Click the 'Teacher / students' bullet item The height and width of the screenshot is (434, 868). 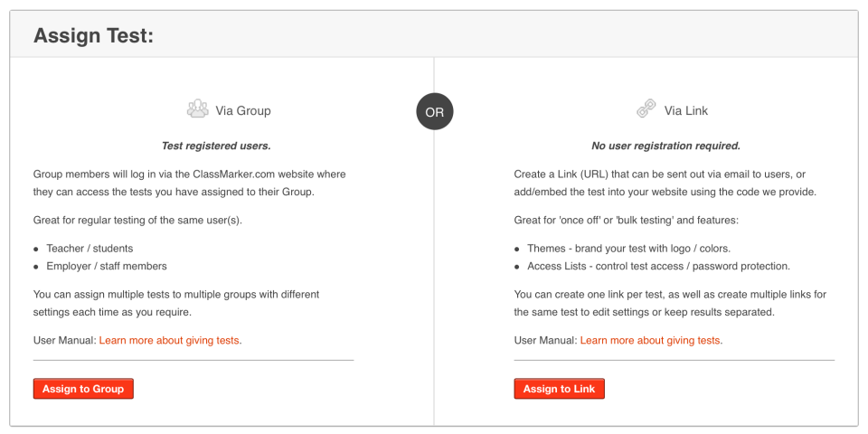(90, 248)
